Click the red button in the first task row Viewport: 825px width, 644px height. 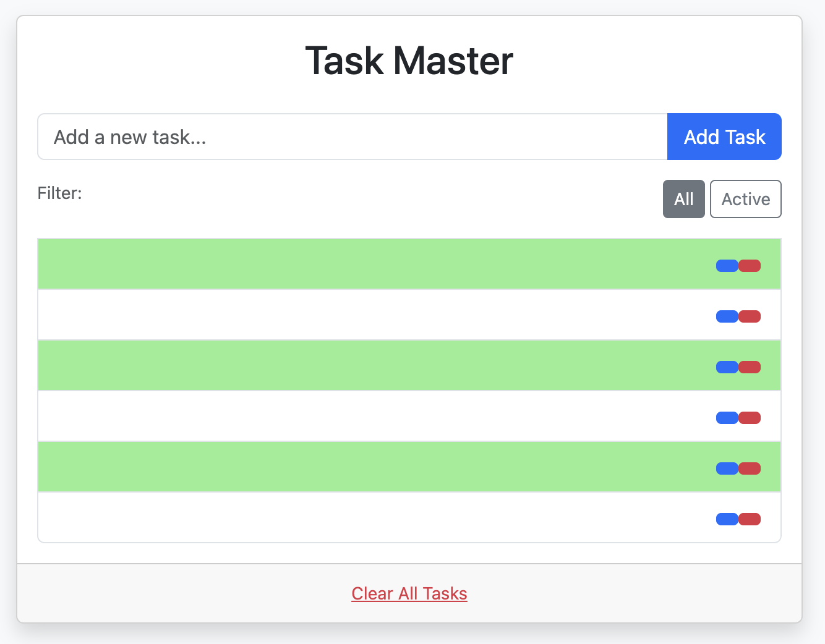(750, 266)
